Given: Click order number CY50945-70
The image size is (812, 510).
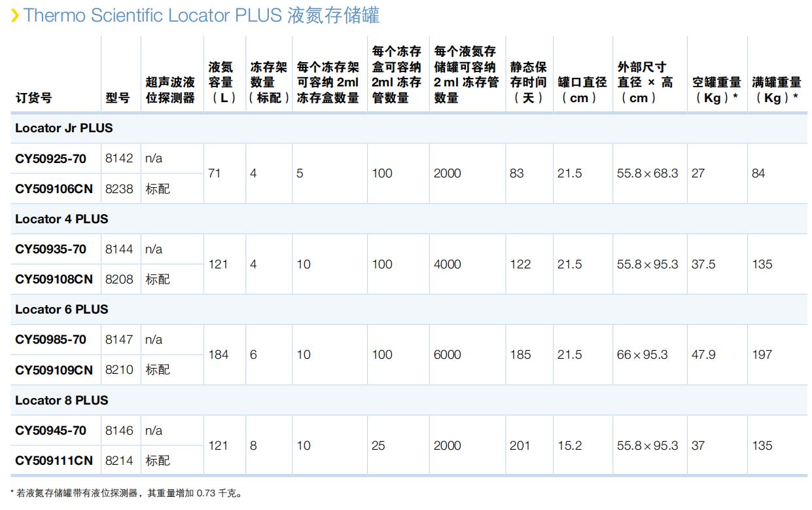Looking at the screenshot, I should 50,431.
